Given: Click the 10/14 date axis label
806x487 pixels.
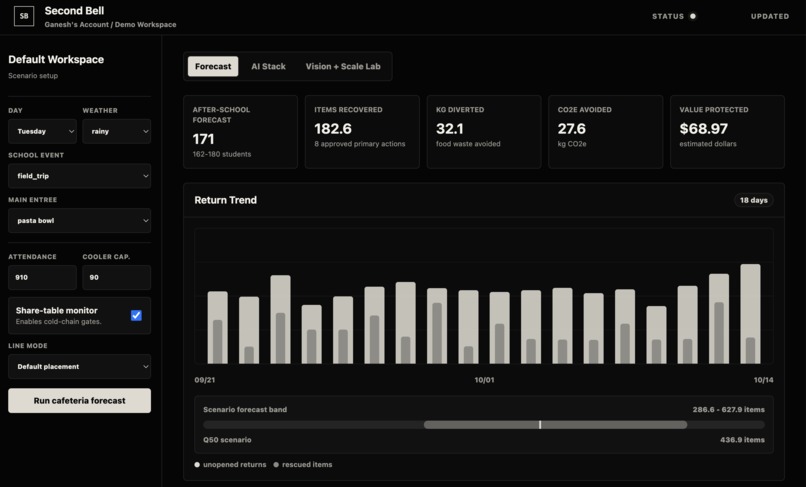Looking at the screenshot, I should [x=763, y=380].
